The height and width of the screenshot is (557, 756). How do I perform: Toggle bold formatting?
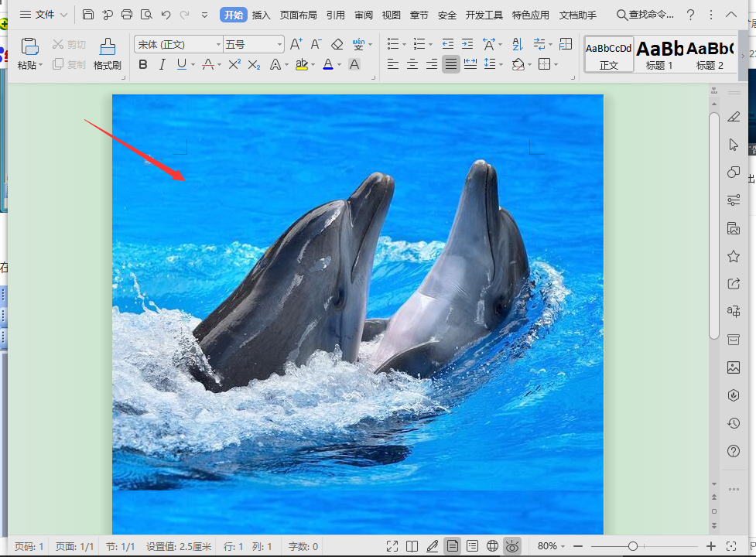pyautogui.click(x=142, y=64)
